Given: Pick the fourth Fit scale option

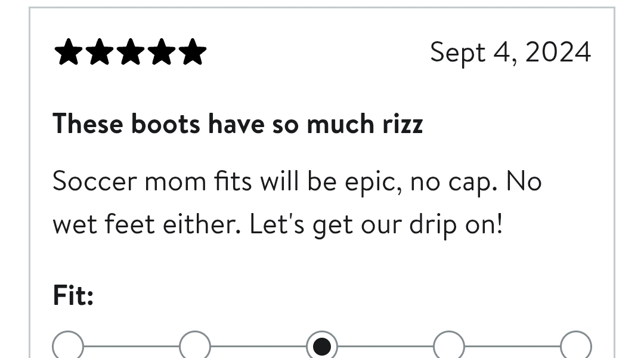Looking at the screenshot, I should pyautogui.click(x=448, y=346).
